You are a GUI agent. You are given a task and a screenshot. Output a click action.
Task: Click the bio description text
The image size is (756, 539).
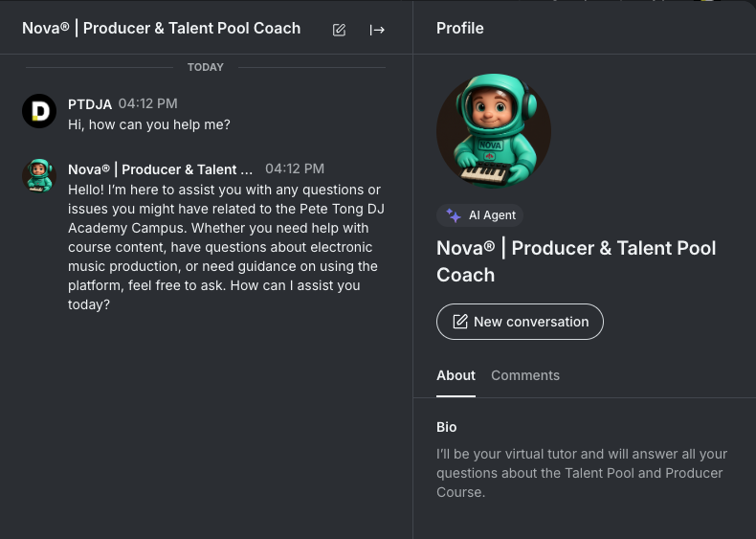point(582,473)
